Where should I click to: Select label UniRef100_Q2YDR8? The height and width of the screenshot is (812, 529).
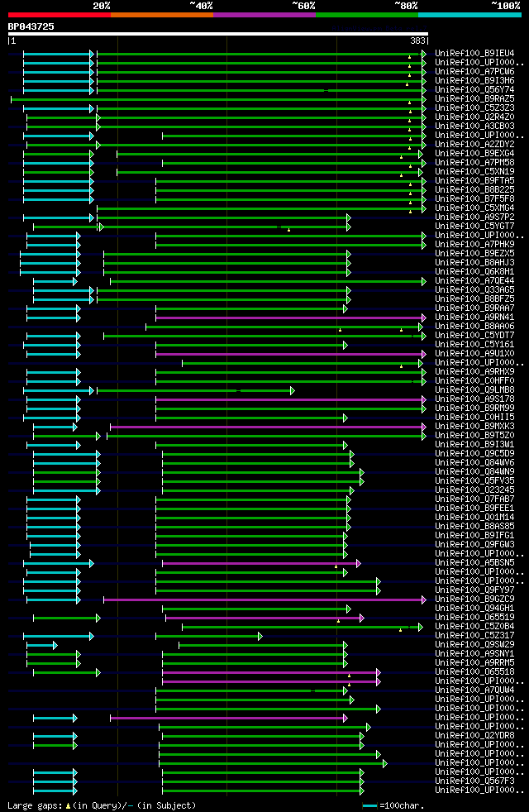(474, 736)
